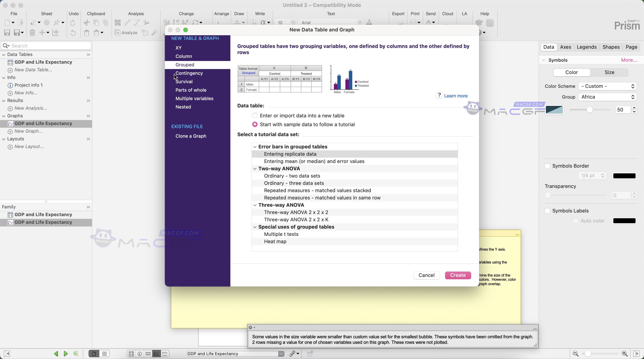The image size is (644, 359).
Task: Select 'Start with sample data to follow a tutorial'
Action: [255, 124]
